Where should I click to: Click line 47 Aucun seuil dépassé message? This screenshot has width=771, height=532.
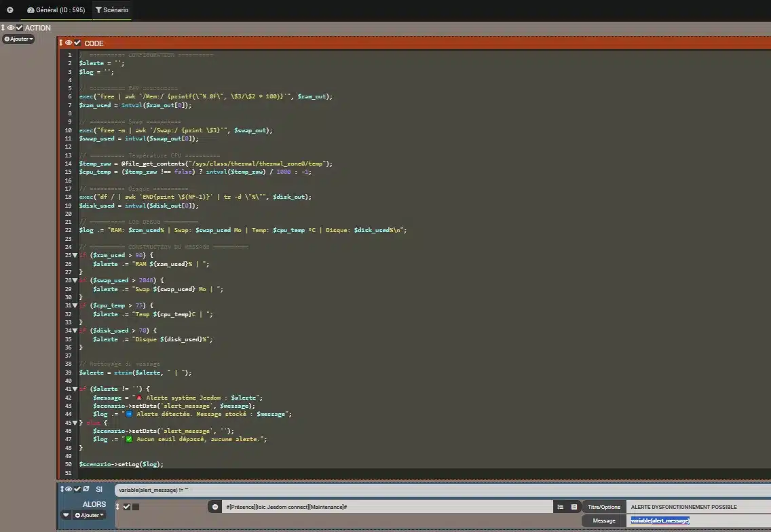pos(180,440)
